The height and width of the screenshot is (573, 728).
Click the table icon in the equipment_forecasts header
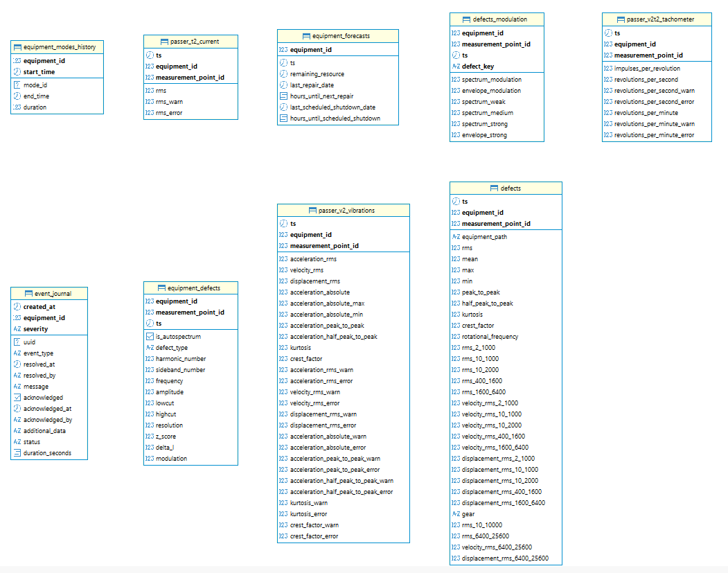point(306,36)
